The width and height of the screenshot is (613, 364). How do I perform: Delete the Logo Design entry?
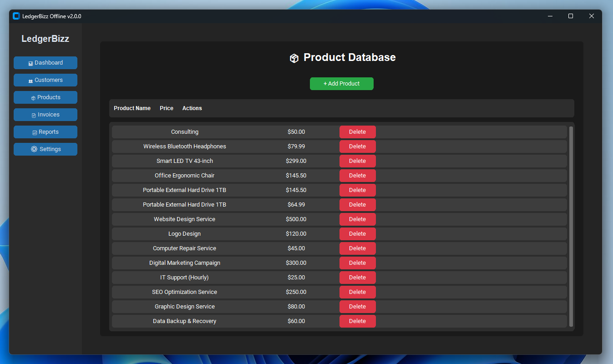coord(357,233)
